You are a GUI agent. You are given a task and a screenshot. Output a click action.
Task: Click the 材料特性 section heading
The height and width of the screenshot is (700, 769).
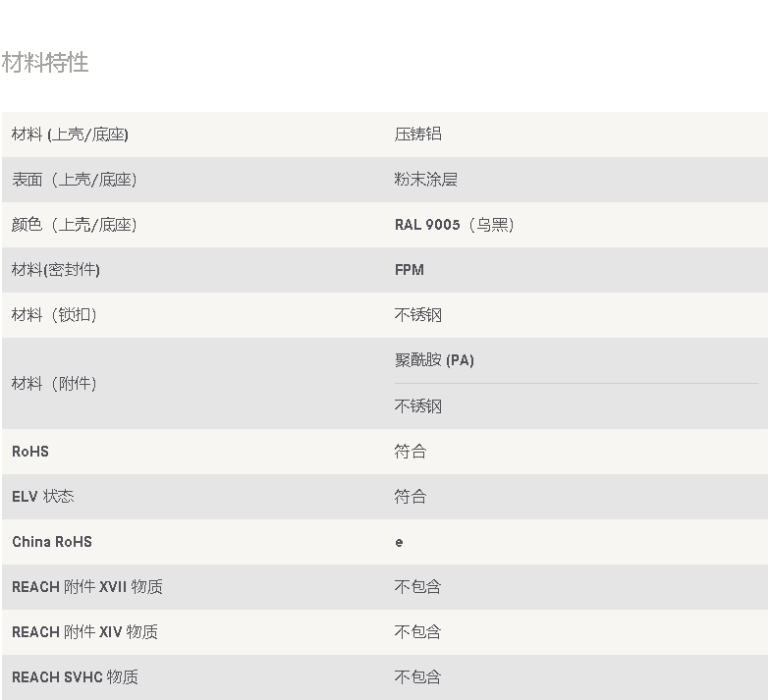click(44, 63)
